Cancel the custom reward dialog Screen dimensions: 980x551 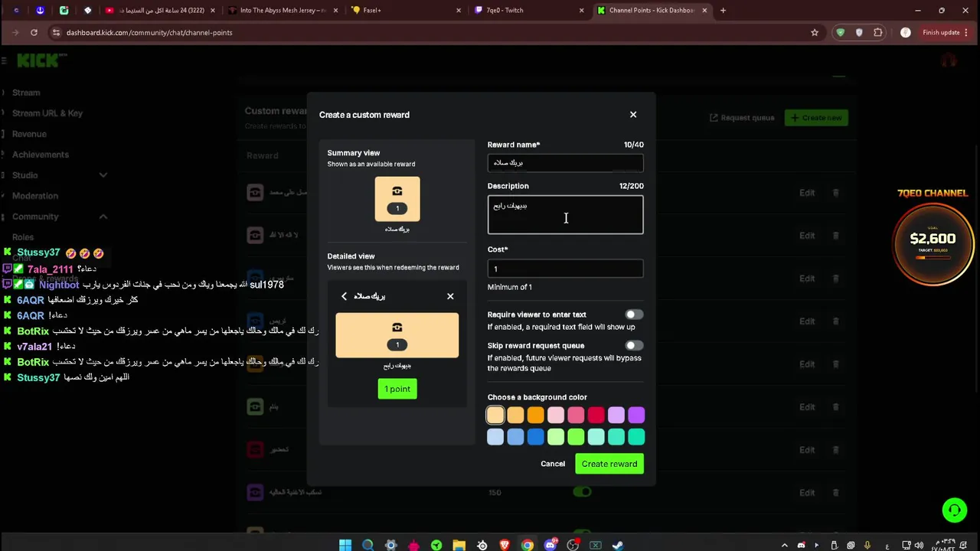click(x=553, y=464)
